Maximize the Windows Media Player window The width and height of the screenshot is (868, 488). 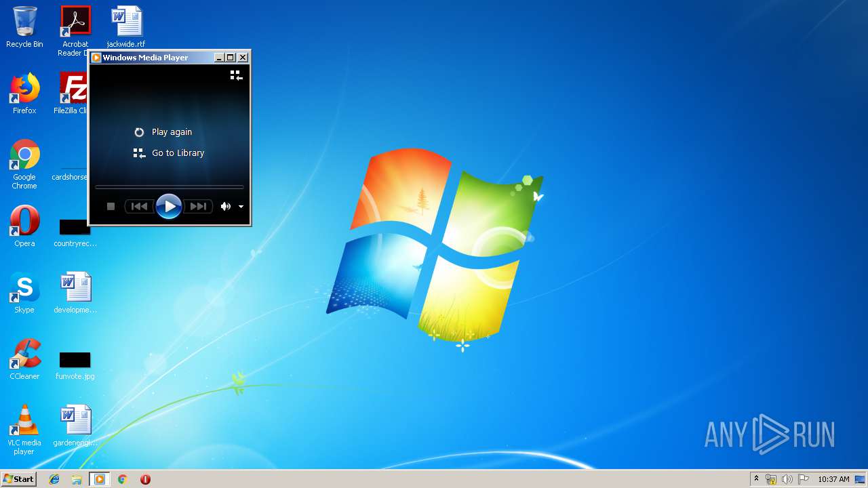point(231,58)
